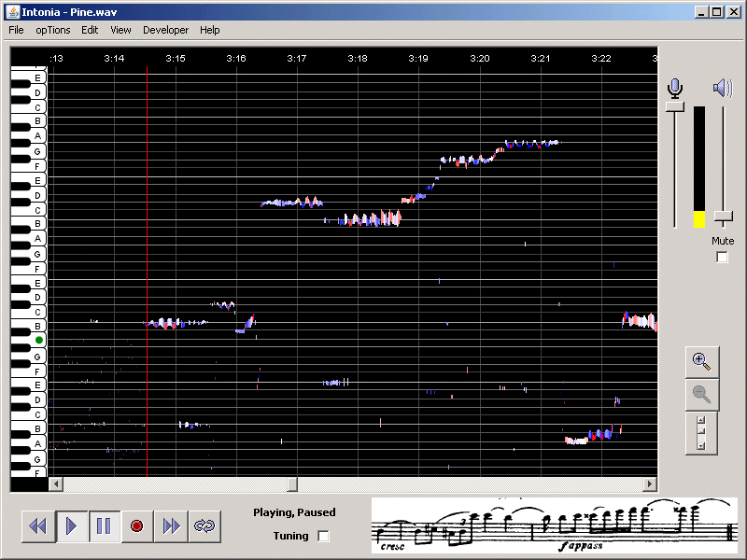Click the horizontal scrollbar left arrow
This screenshot has height=560, width=747.
pos(56,484)
